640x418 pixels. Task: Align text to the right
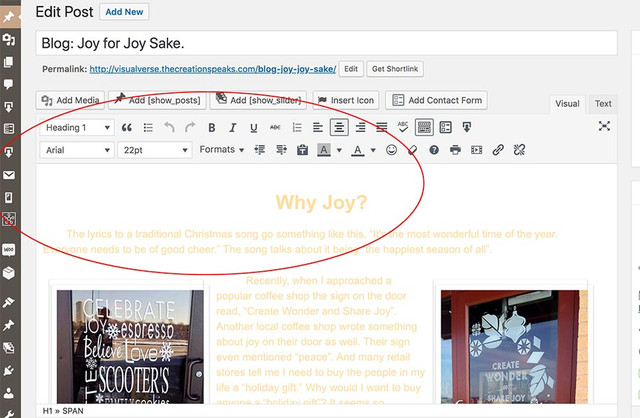[x=360, y=128]
